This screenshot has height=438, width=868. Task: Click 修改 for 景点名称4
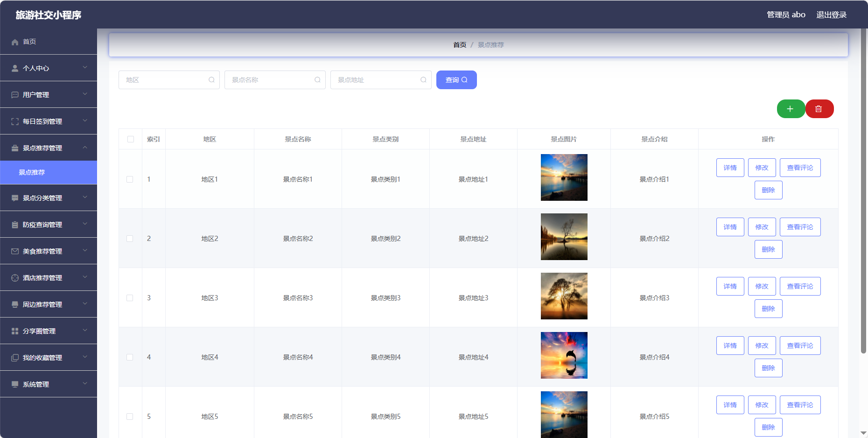(762, 346)
